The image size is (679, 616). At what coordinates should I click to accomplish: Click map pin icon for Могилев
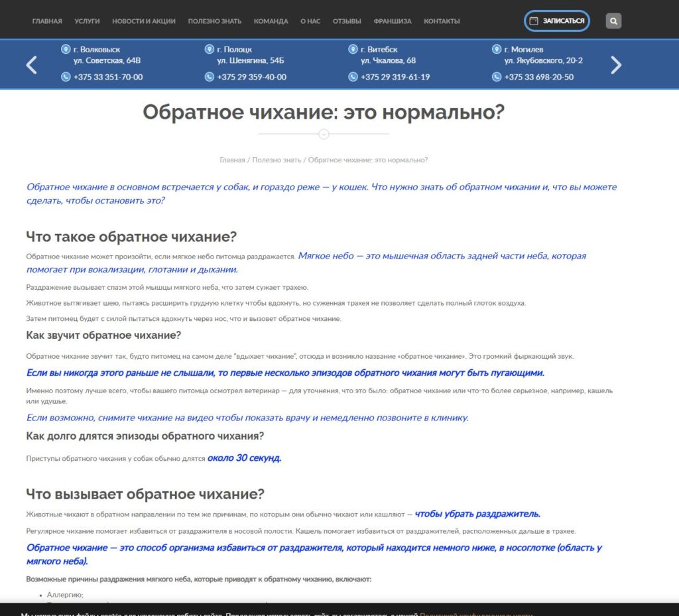coord(497,49)
